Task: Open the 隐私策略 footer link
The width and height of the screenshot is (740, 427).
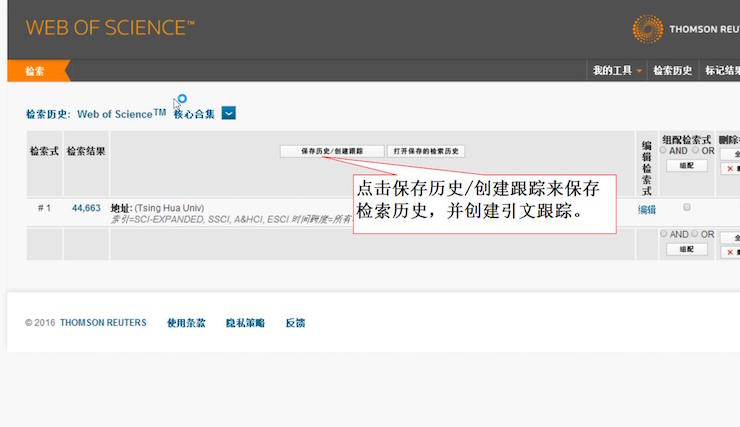Action: tap(245, 323)
